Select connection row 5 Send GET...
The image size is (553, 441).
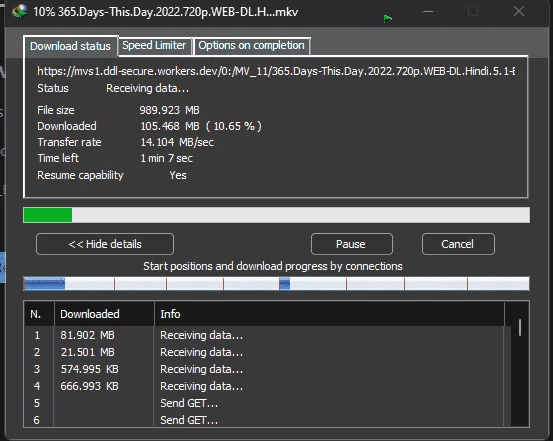(267, 403)
